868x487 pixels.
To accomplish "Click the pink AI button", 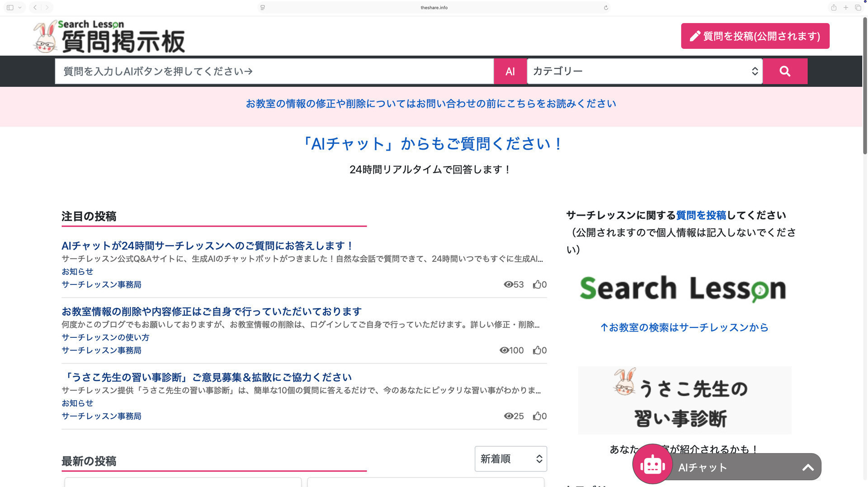I will tap(510, 71).
